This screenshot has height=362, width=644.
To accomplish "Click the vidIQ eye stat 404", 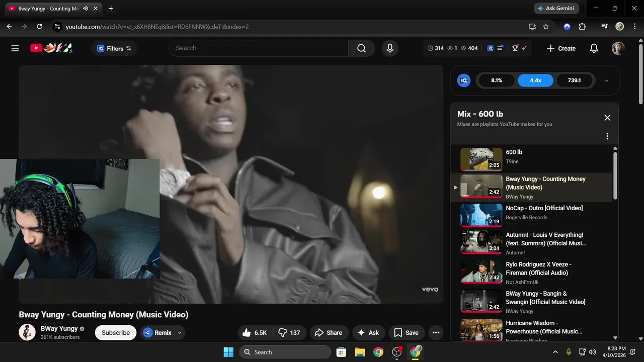I will (469, 48).
